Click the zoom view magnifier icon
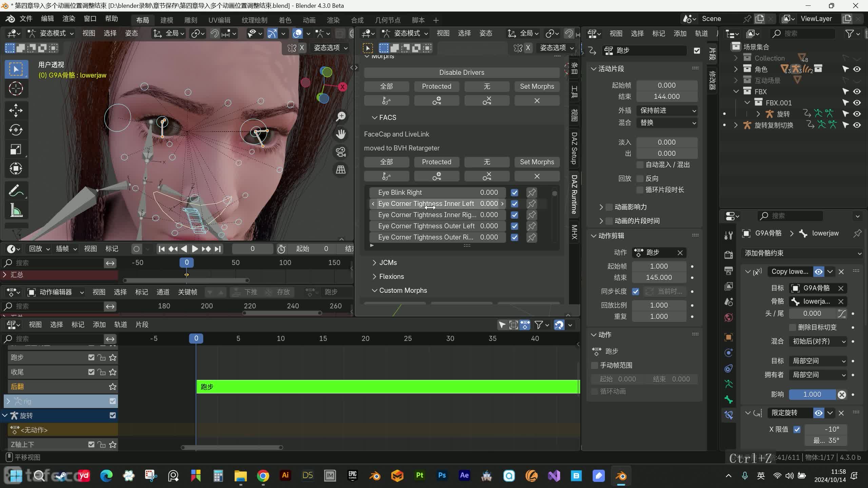The width and height of the screenshot is (868, 488). tap(341, 116)
